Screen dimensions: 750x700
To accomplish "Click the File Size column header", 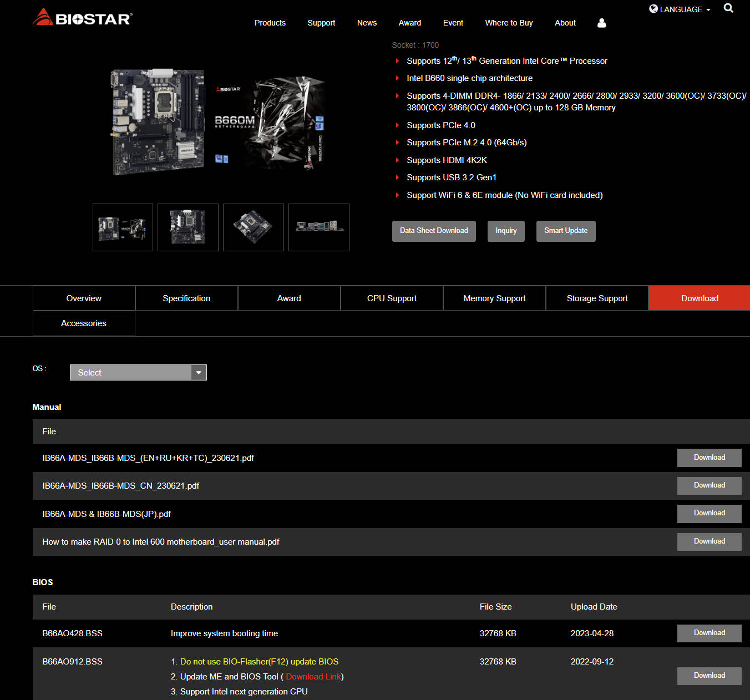I will click(x=495, y=607).
